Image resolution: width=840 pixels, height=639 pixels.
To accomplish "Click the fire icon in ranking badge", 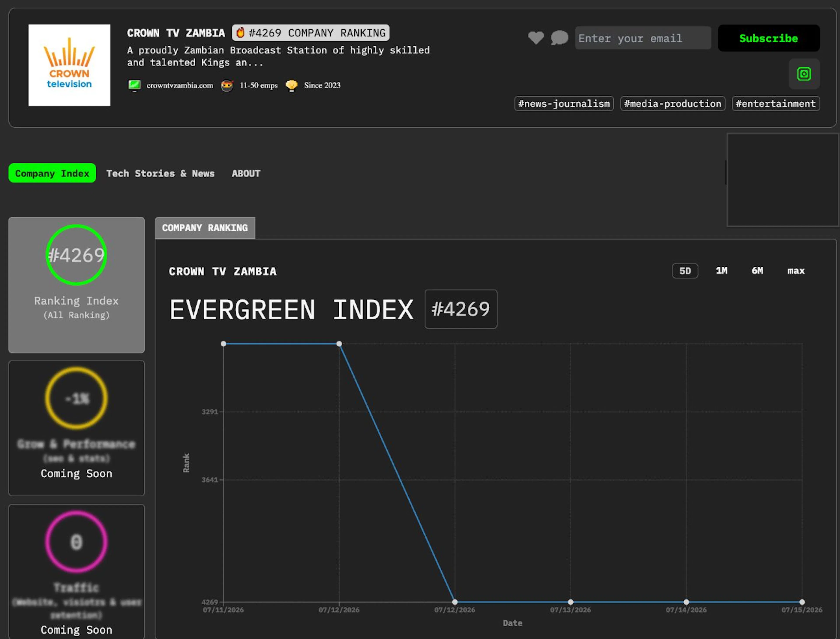I will click(240, 33).
